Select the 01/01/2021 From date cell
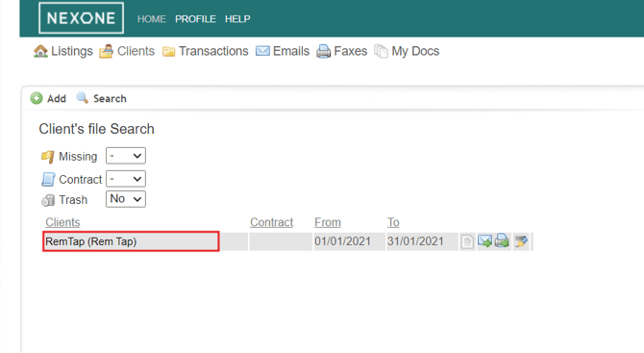 [x=349, y=241]
